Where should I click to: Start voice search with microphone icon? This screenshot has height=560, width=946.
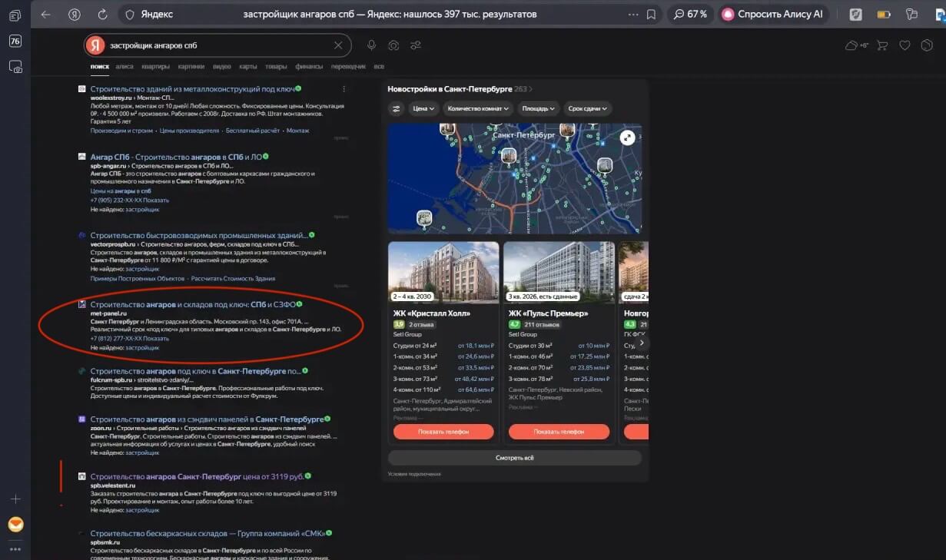pyautogui.click(x=372, y=45)
